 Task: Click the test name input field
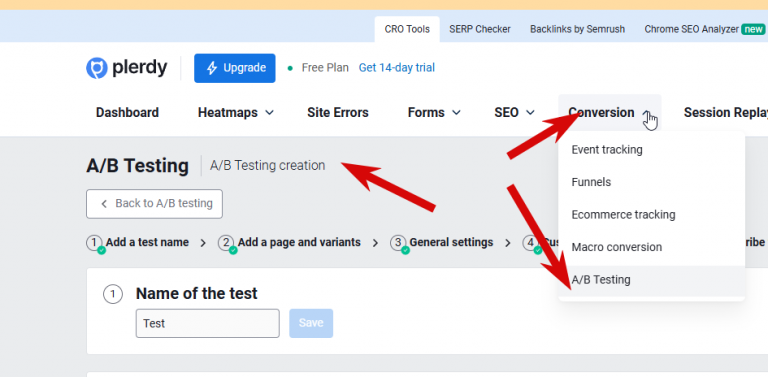click(x=208, y=323)
